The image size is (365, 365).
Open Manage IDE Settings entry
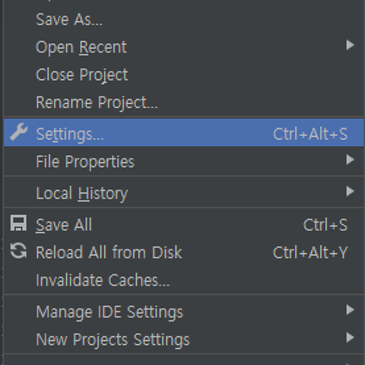(x=184, y=312)
